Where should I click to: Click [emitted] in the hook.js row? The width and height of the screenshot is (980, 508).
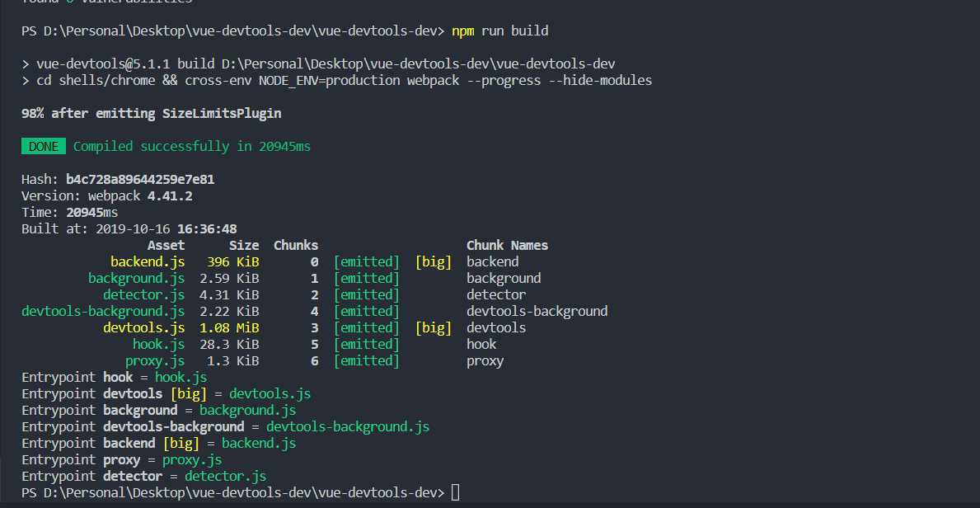pyautogui.click(x=366, y=344)
